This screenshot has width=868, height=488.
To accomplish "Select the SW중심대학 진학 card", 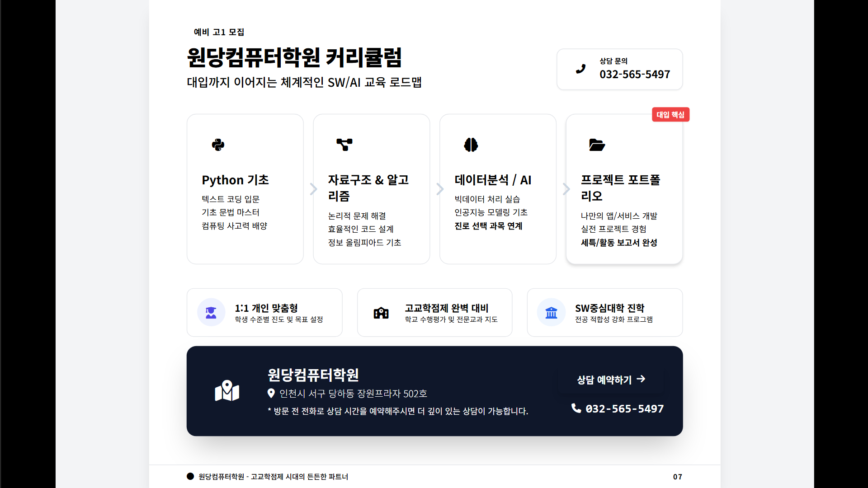I will point(604,312).
